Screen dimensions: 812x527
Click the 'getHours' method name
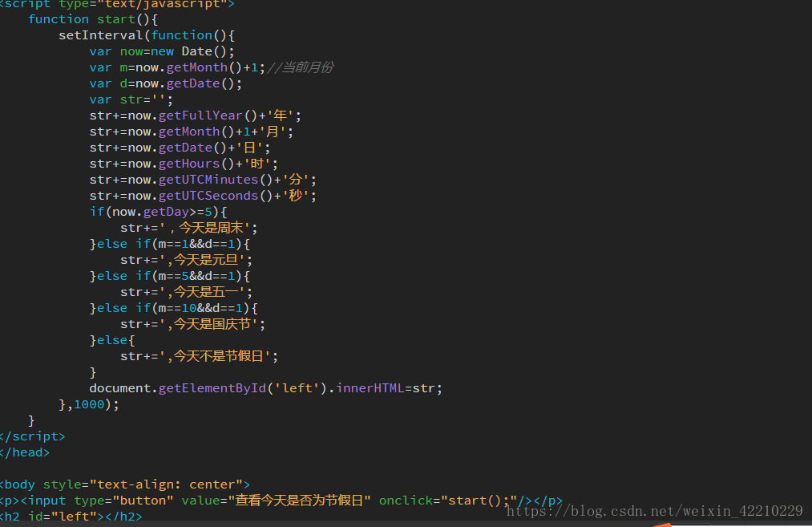[x=189, y=164]
